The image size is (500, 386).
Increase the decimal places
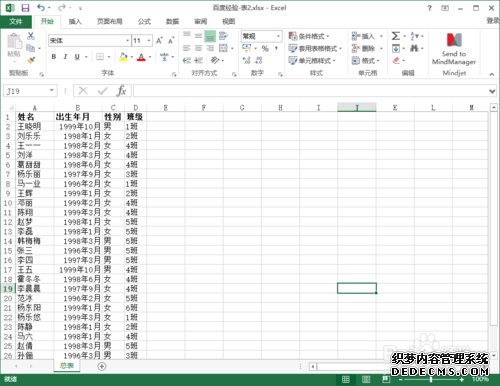click(x=246, y=60)
